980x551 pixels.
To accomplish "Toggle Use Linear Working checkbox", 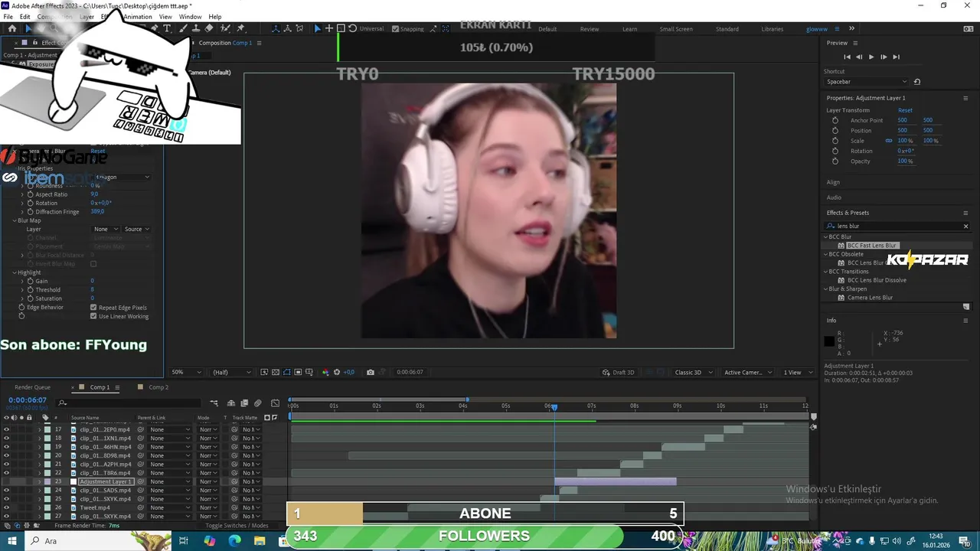I will coord(93,316).
